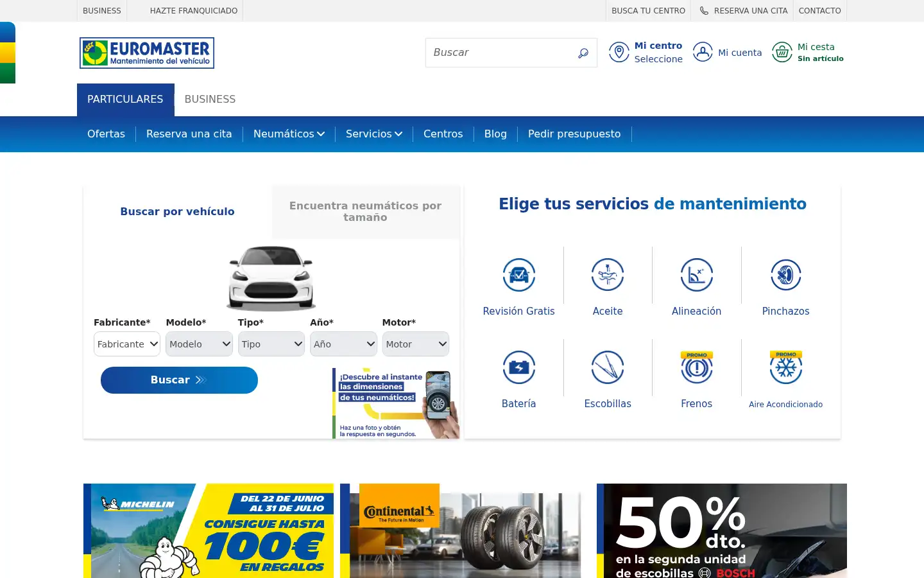
Task: Open the Mi cuenta user icon
Action: pyautogui.click(x=703, y=52)
